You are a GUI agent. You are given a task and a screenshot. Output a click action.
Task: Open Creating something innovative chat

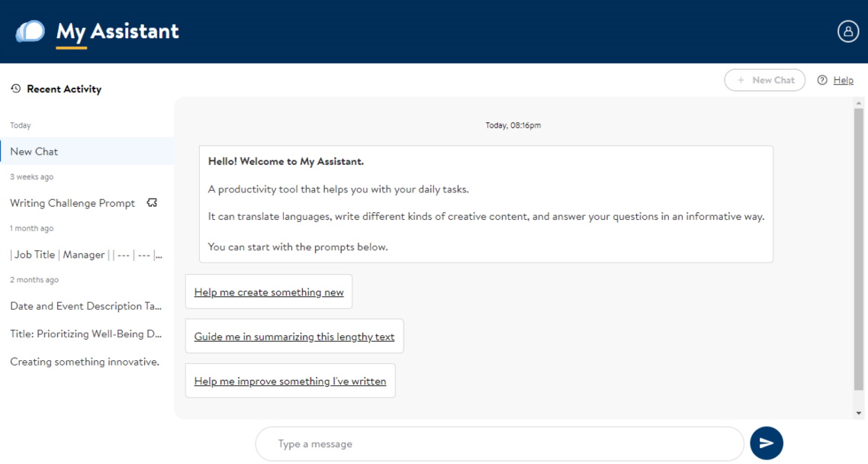tap(85, 362)
